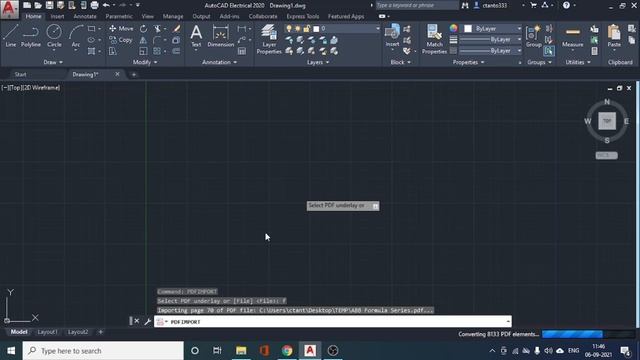Click the Group tool
This screenshot has height=360, width=640.
pyautogui.click(x=533, y=36)
